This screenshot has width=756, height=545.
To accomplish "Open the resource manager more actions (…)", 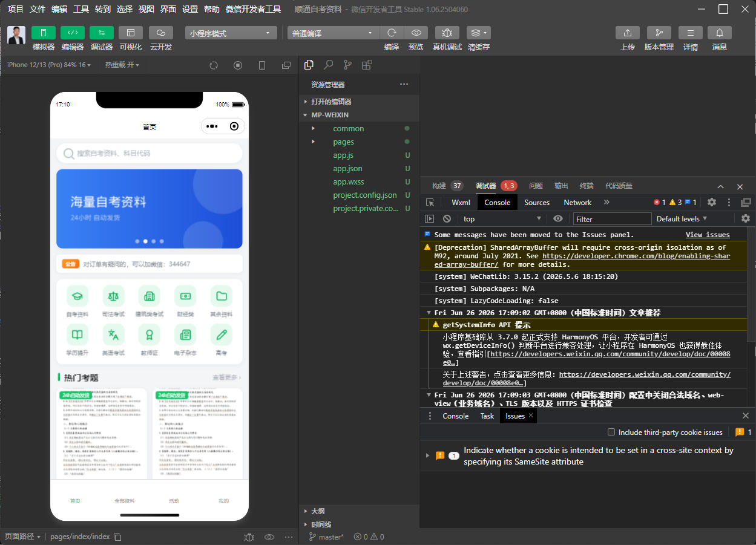I will tap(404, 85).
